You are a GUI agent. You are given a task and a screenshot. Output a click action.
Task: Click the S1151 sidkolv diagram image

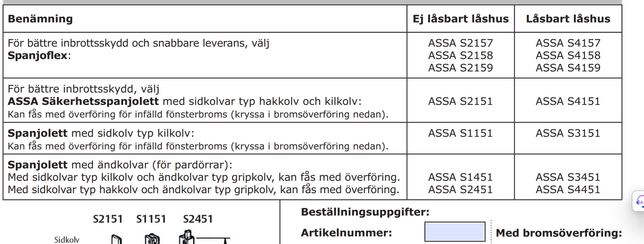pos(152,239)
